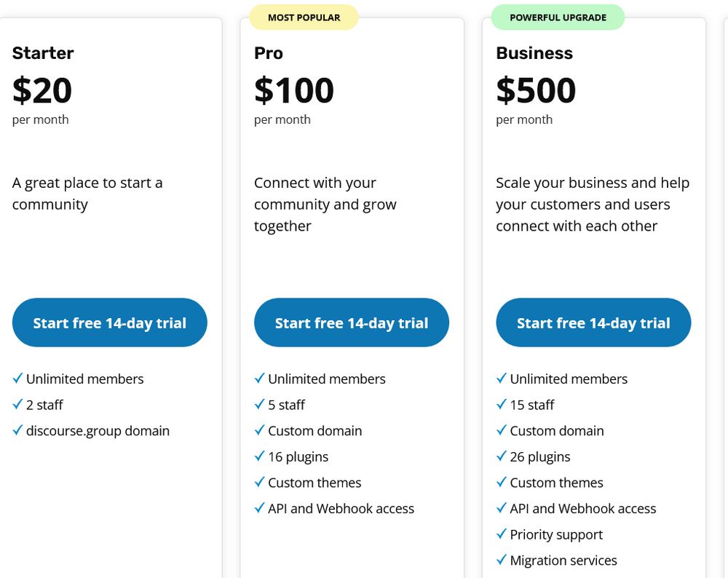Click the "MOST POPULAR" badge

[304, 17]
